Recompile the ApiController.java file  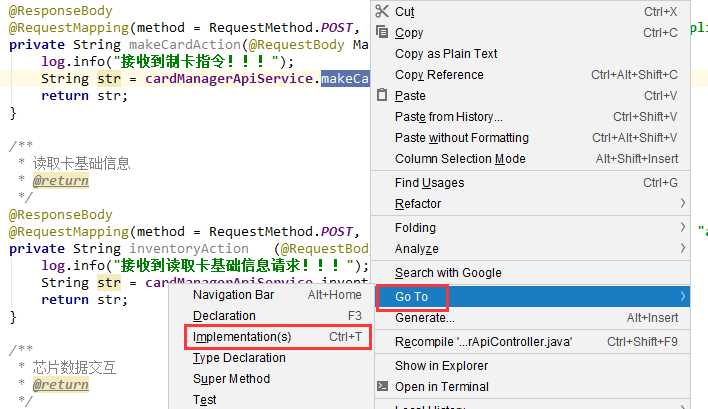pyautogui.click(x=531, y=342)
